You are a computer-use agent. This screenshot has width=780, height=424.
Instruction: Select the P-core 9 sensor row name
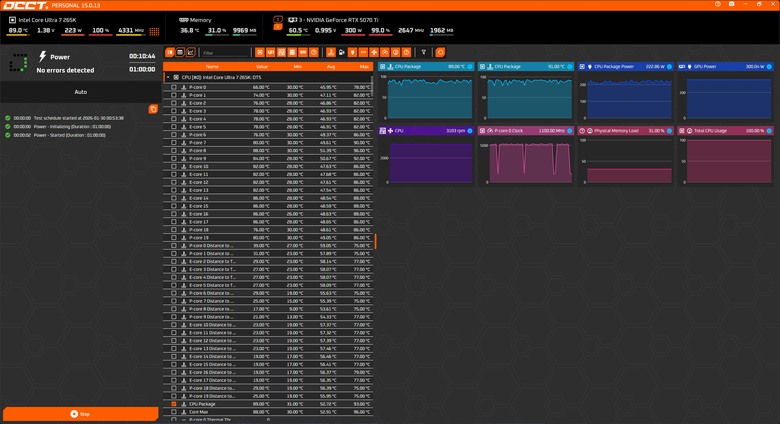click(197, 158)
